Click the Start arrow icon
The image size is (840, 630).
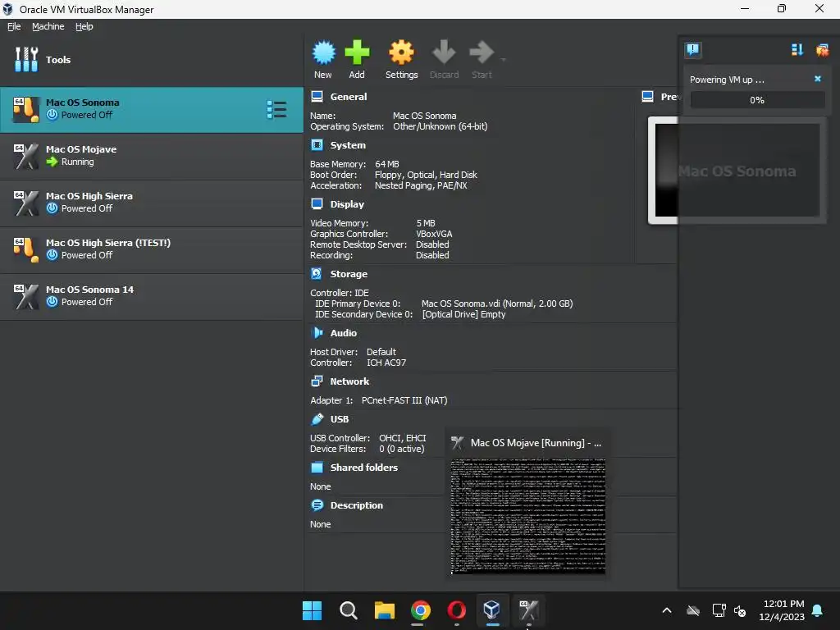coord(481,52)
